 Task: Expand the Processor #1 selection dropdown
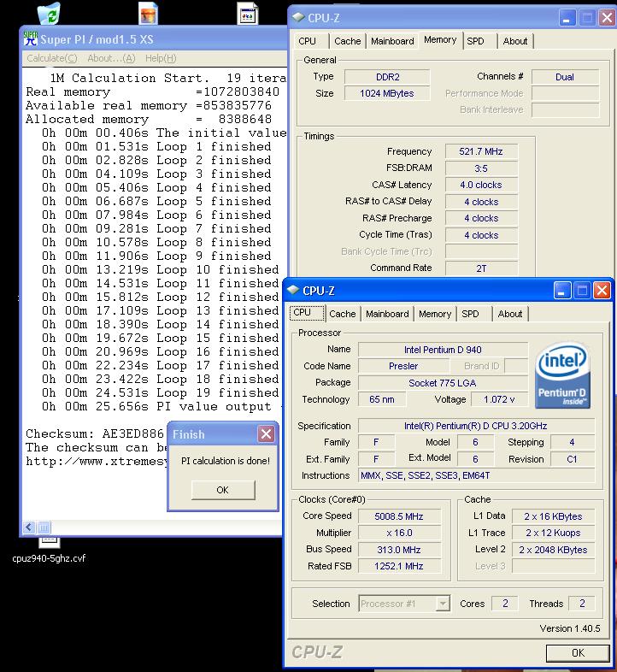443,604
